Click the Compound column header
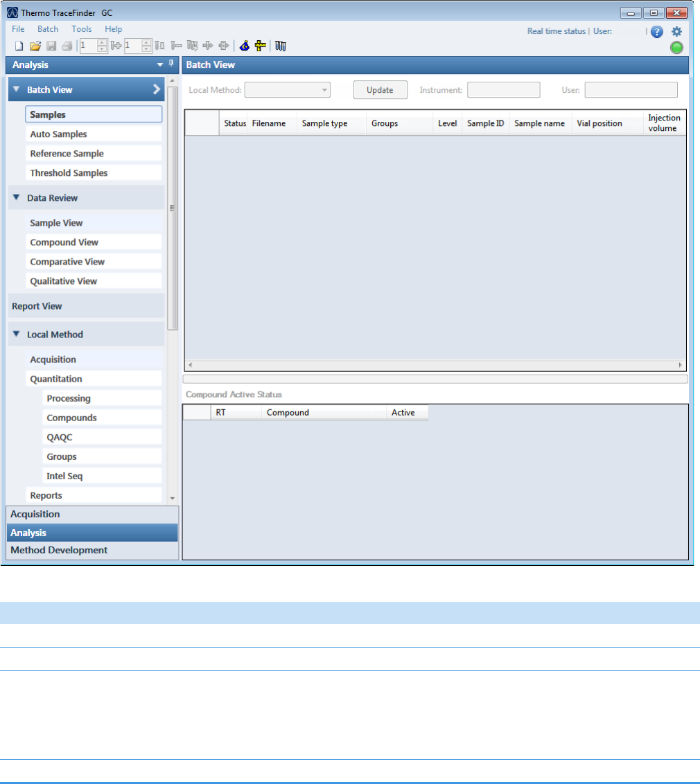 [323, 413]
